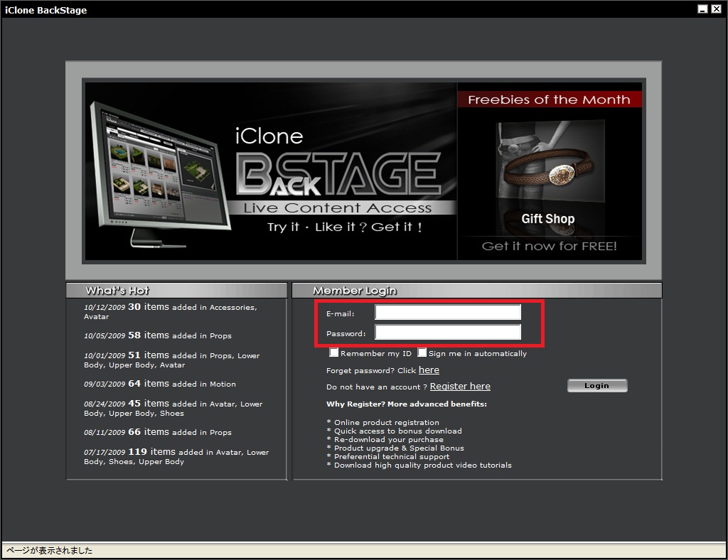Select the 09/03/2009 64 items Motion entry
Screen dimensions: 728x560
(160, 384)
